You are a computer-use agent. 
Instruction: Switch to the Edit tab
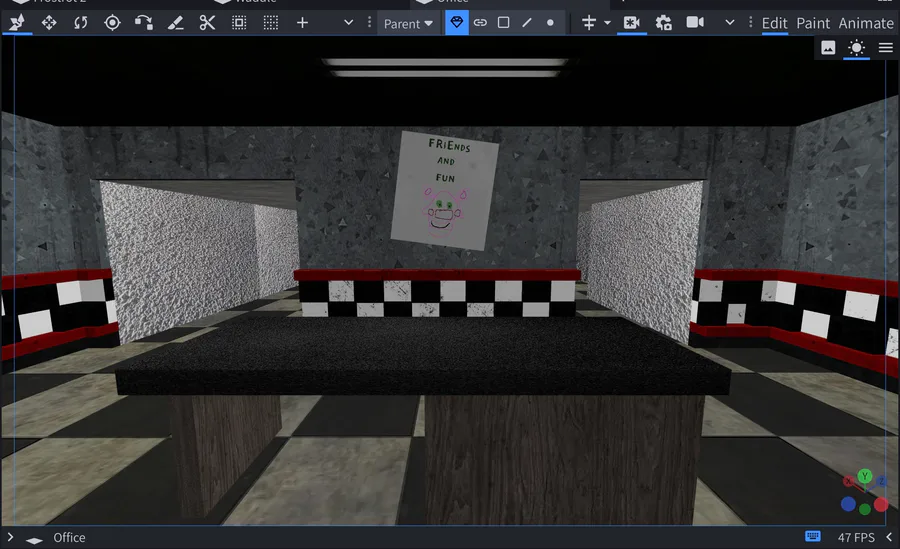point(774,23)
